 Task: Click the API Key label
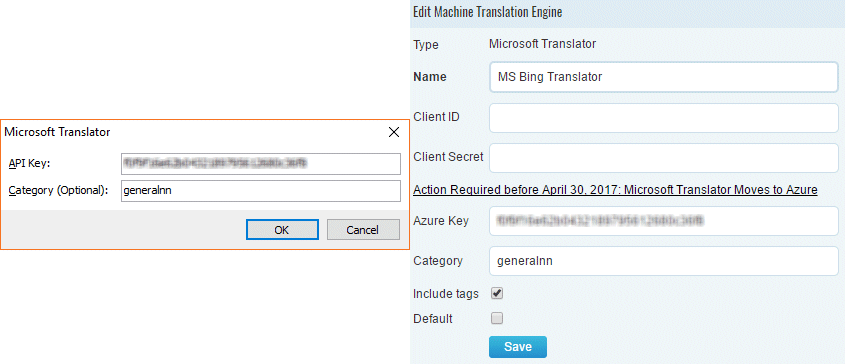coord(30,163)
